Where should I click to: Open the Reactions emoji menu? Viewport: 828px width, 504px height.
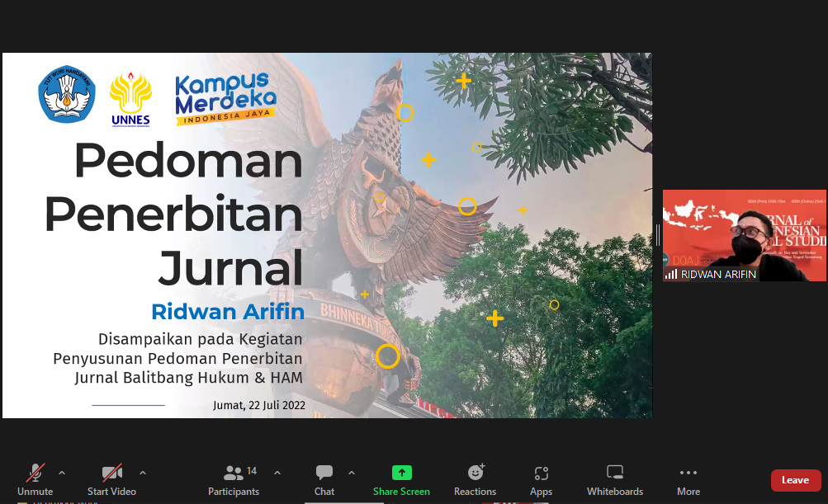[x=476, y=478]
